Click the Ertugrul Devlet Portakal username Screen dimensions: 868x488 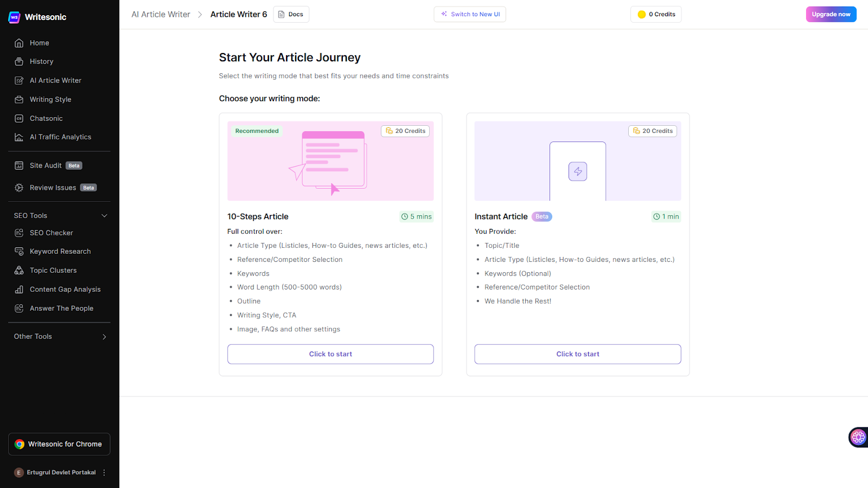(61, 473)
